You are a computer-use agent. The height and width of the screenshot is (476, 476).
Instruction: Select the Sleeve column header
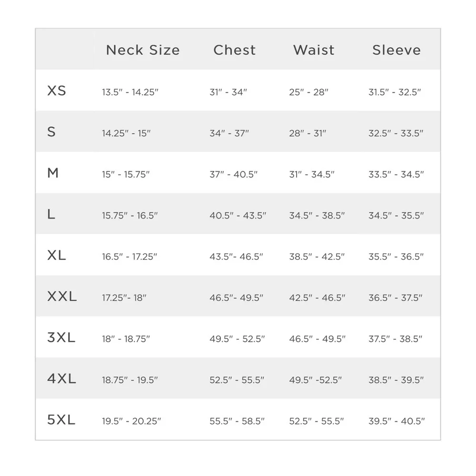click(x=397, y=50)
